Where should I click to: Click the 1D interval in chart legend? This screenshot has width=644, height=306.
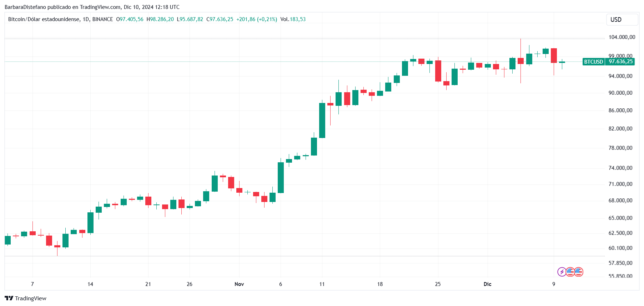point(86,19)
